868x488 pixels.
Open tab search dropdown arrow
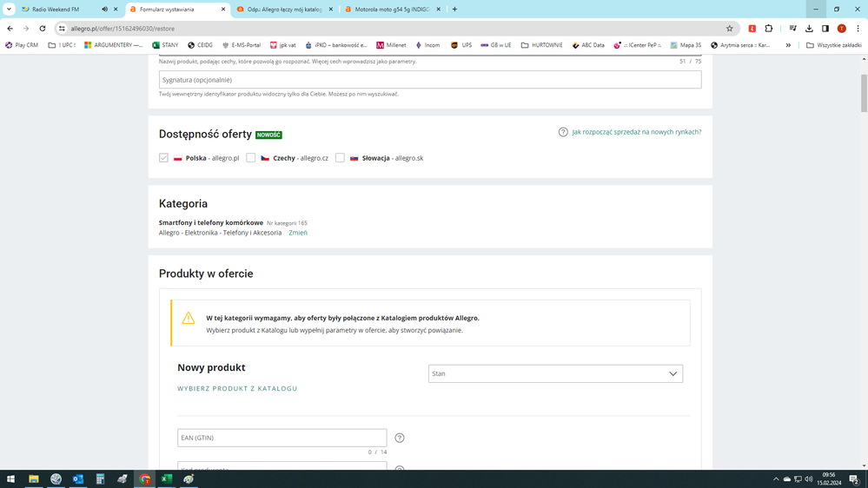9,9
